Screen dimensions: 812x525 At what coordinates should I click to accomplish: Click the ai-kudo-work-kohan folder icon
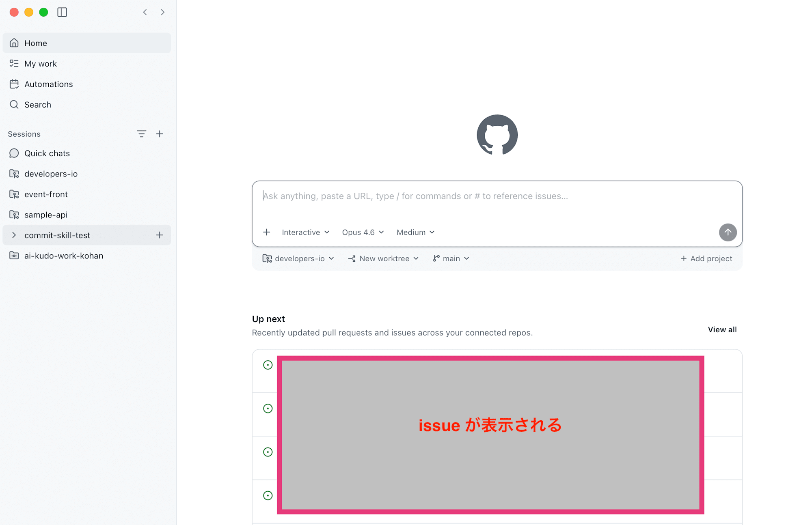(14, 256)
